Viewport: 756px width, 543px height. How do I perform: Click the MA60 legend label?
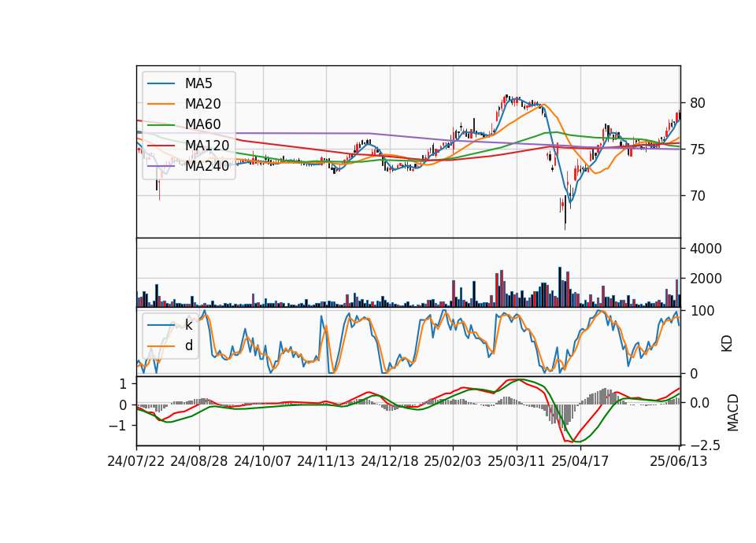[x=202, y=124]
